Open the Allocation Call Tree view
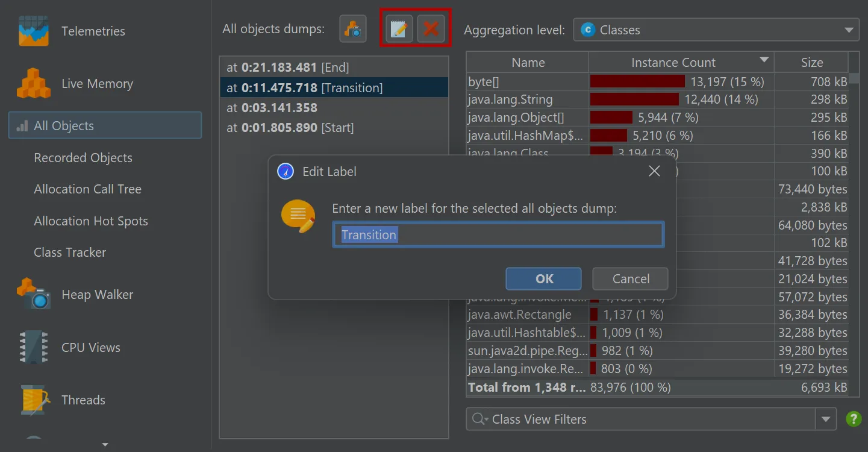This screenshot has width=868, height=452. 87,189
